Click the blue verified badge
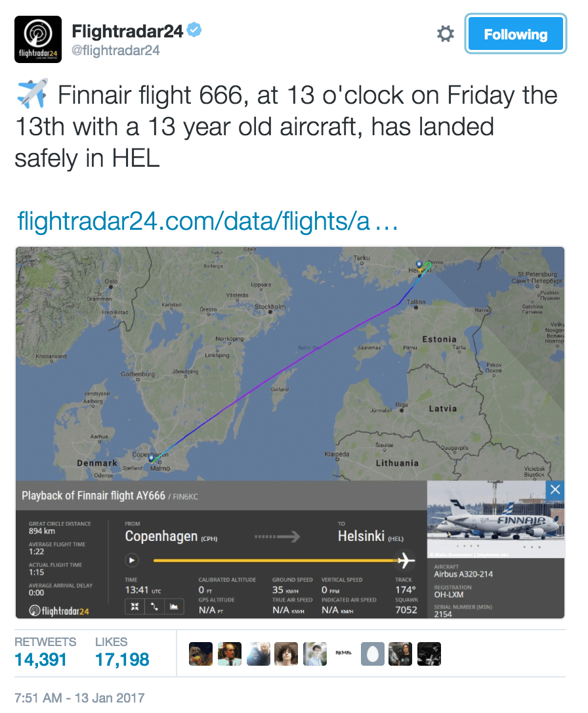 [194, 30]
